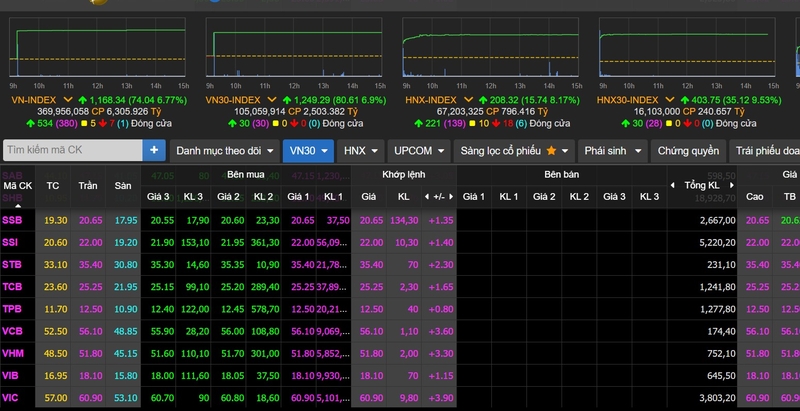Open 'Danh mục theo dõi' dropdown
The width and height of the screenshot is (800, 411).
pyautogui.click(x=224, y=151)
